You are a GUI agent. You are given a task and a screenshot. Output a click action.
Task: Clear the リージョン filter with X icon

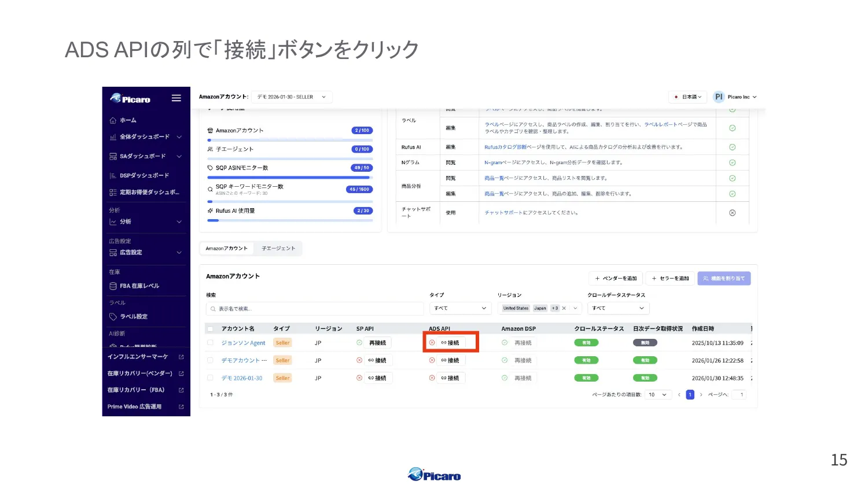click(x=564, y=308)
